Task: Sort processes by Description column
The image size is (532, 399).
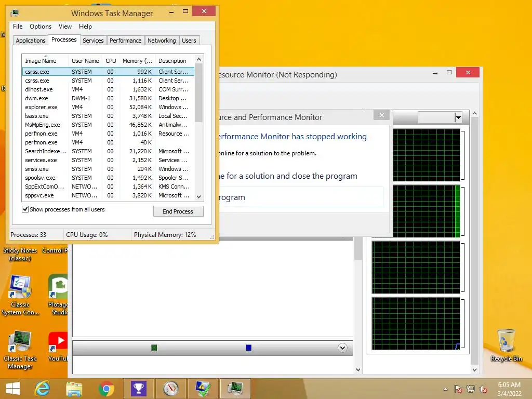Action: click(x=175, y=61)
